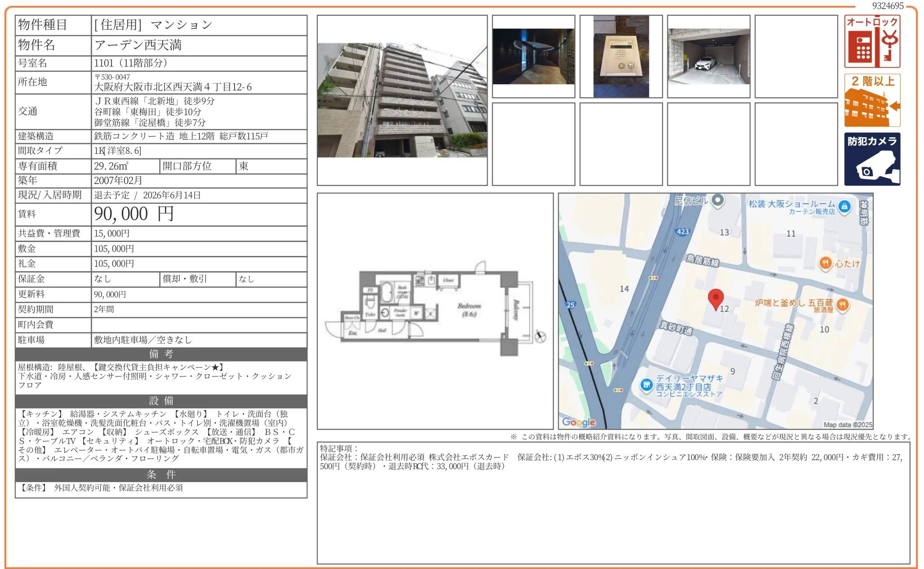
Task: Open the building exterior main photo
Action: (x=402, y=100)
